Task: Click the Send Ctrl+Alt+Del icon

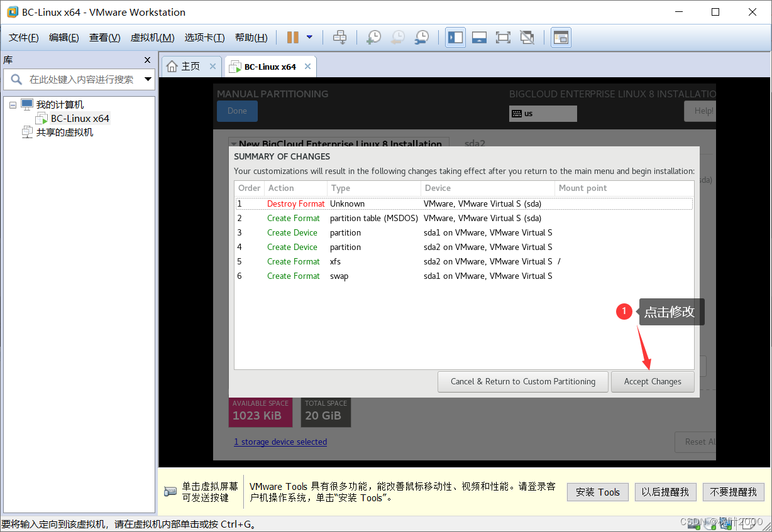Action: click(339, 37)
